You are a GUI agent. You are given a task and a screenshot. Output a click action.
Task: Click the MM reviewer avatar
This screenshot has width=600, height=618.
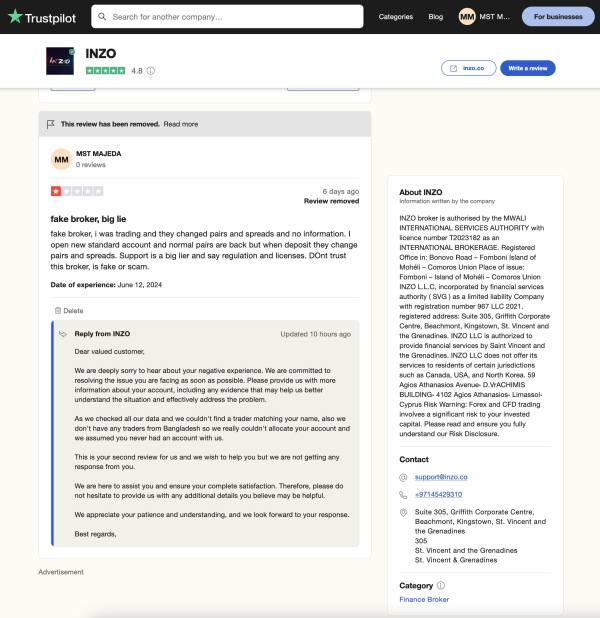point(61,159)
